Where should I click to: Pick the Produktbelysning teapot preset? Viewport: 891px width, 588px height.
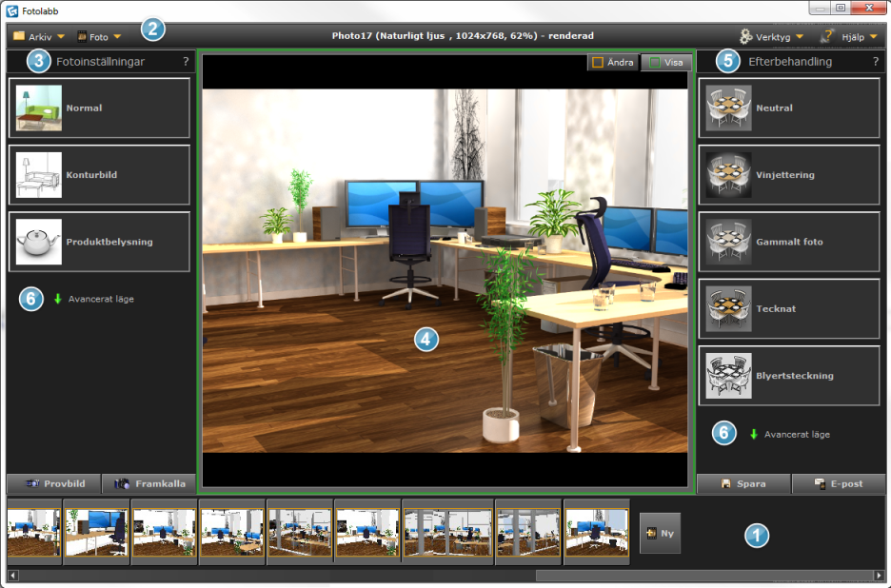[39, 242]
